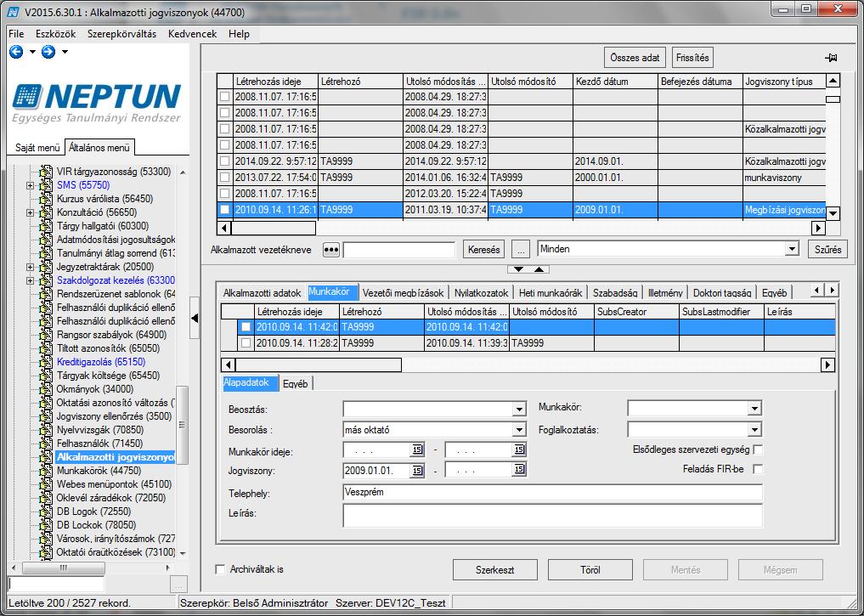This screenshot has width=864, height=616.
Task: Click the icon of Munkakörök (44750)
Action: pyautogui.click(x=46, y=471)
